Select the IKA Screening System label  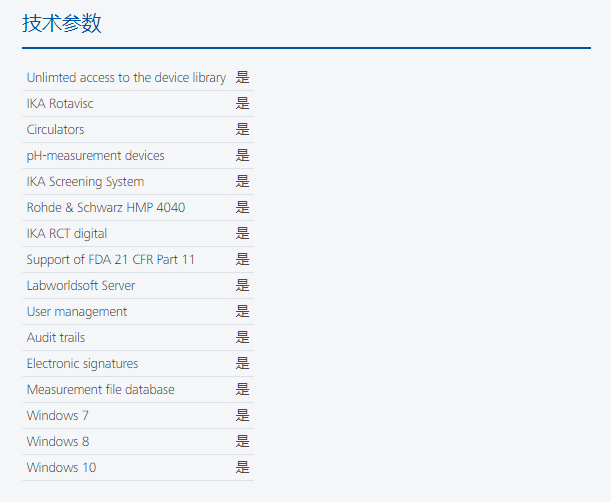[x=85, y=182]
